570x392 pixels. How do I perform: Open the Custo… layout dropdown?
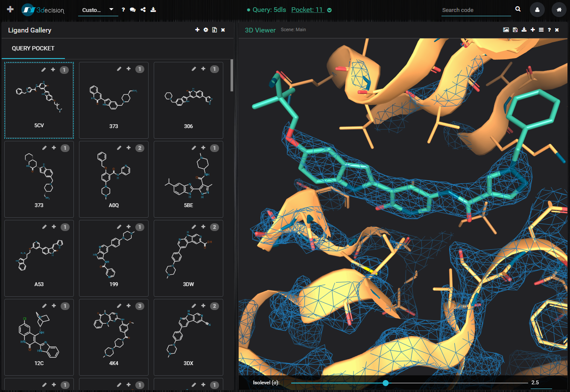click(x=98, y=10)
